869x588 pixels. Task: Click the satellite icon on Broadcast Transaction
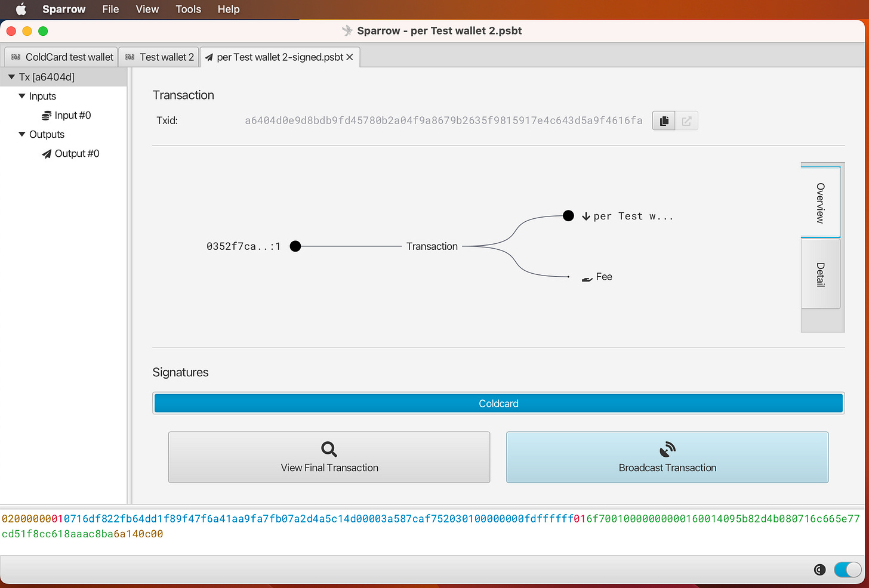(x=667, y=449)
